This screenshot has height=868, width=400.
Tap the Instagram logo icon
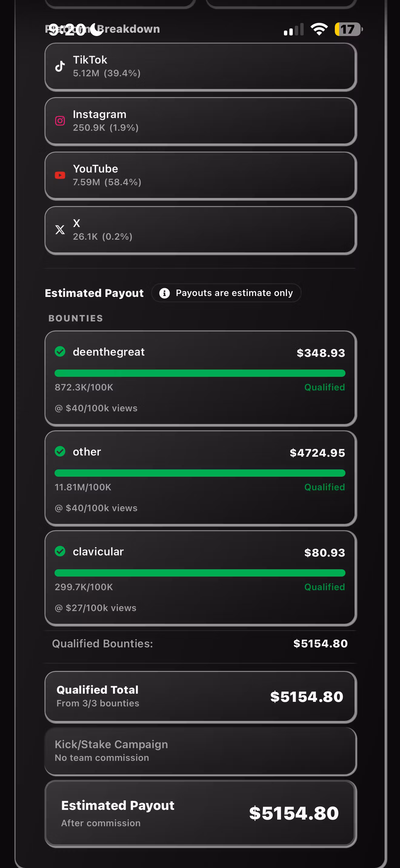60,121
